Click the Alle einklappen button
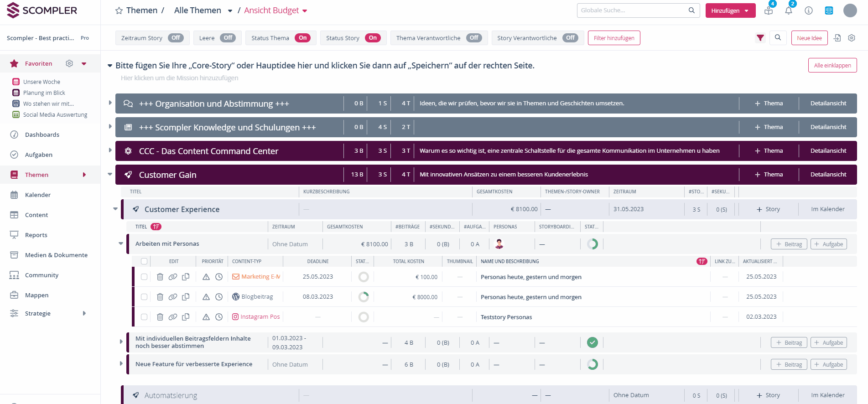The width and height of the screenshot is (868, 404). coord(832,65)
